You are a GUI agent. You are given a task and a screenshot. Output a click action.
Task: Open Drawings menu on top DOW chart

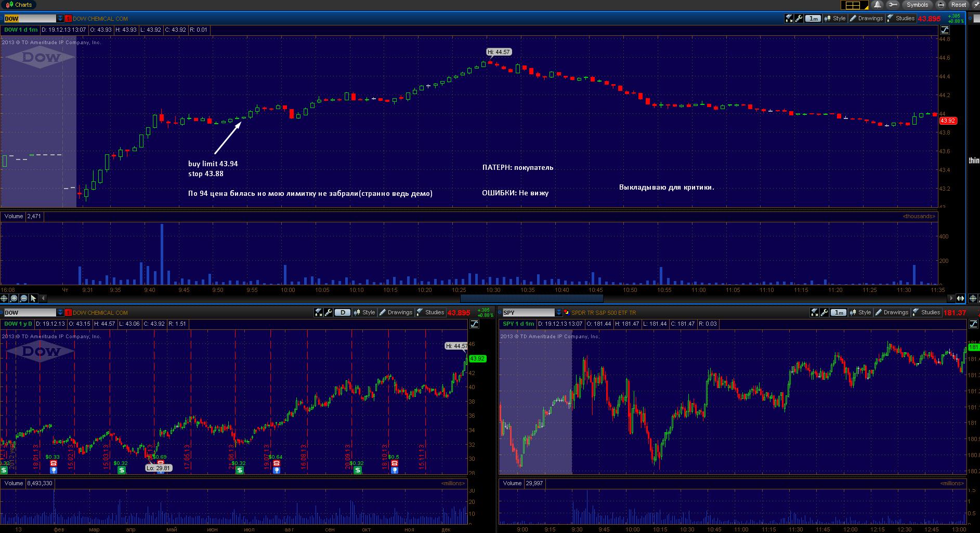click(866, 19)
